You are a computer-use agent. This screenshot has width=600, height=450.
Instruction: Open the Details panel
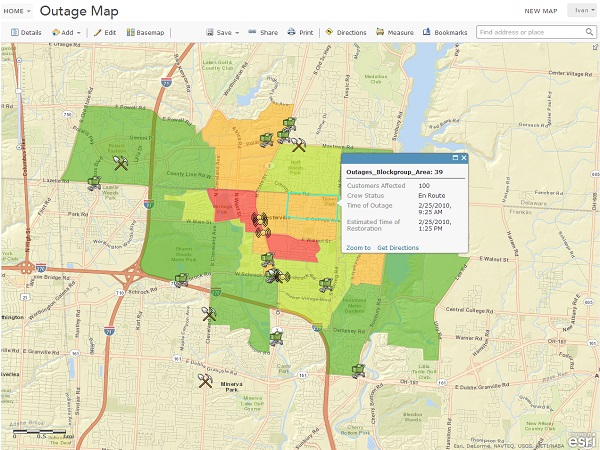[26, 33]
